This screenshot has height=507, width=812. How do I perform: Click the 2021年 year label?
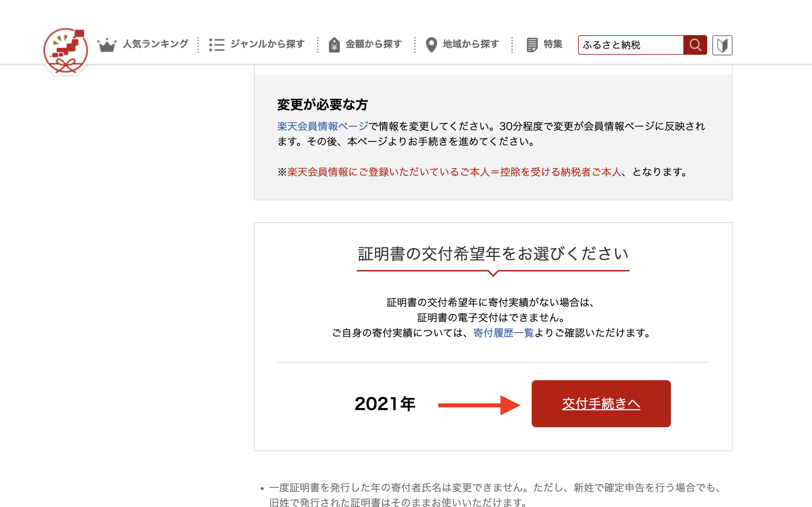point(385,404)
